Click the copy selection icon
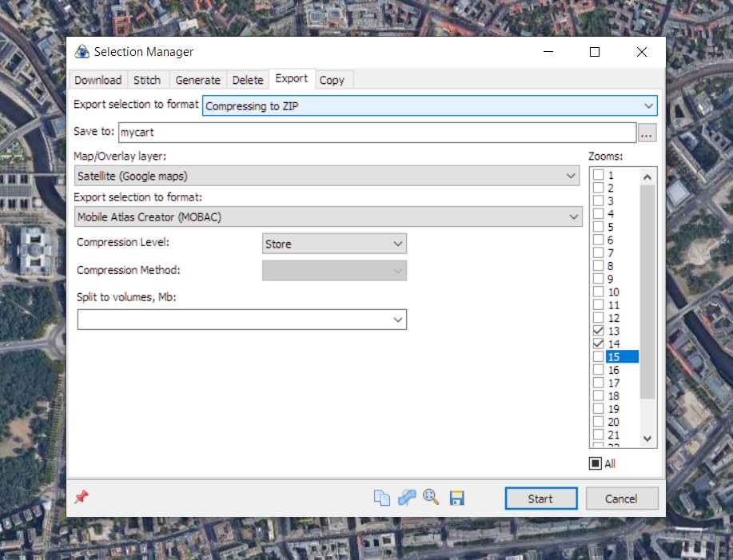The width and height of the screenshot is (733, 560). click(x=382, y=498)
